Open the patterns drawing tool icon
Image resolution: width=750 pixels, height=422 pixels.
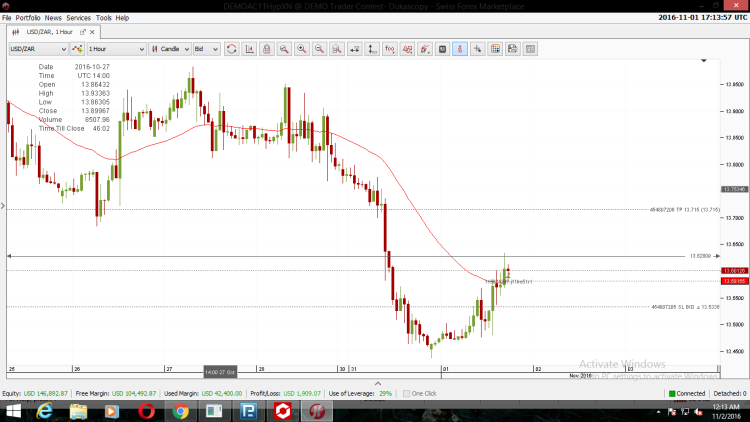[x=408, y=49]
